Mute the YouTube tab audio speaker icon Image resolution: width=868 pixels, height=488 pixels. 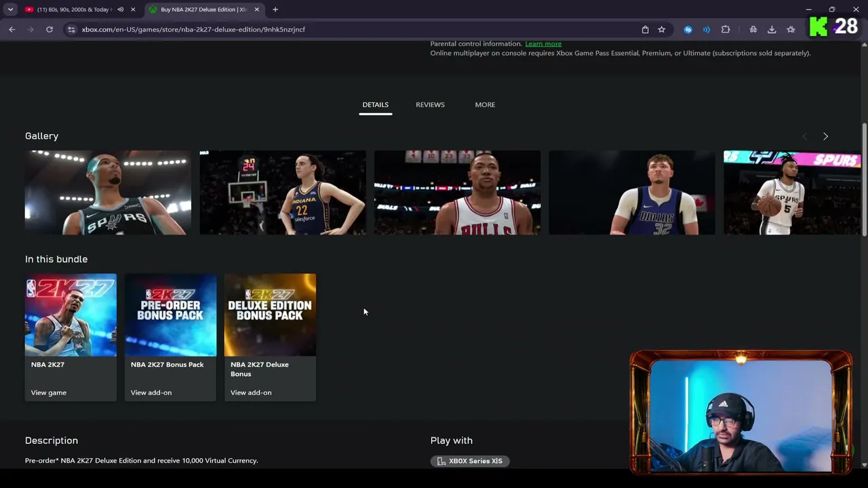click(x=120, y=9)
